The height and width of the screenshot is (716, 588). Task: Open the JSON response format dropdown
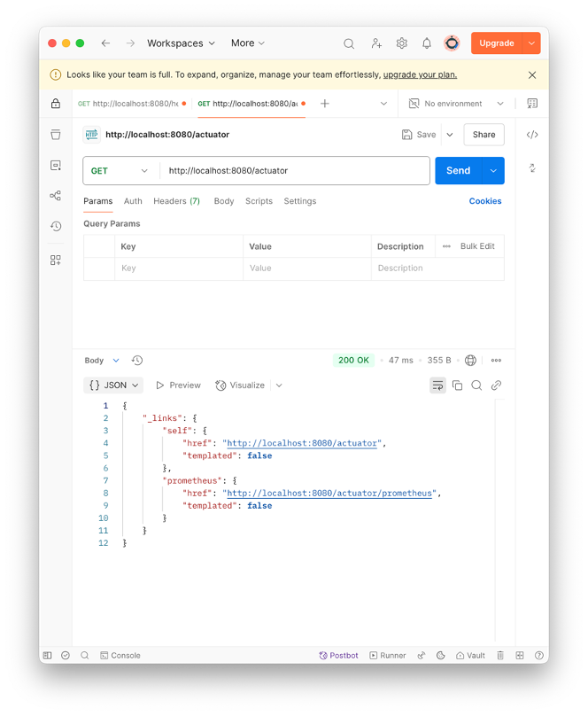112,385
